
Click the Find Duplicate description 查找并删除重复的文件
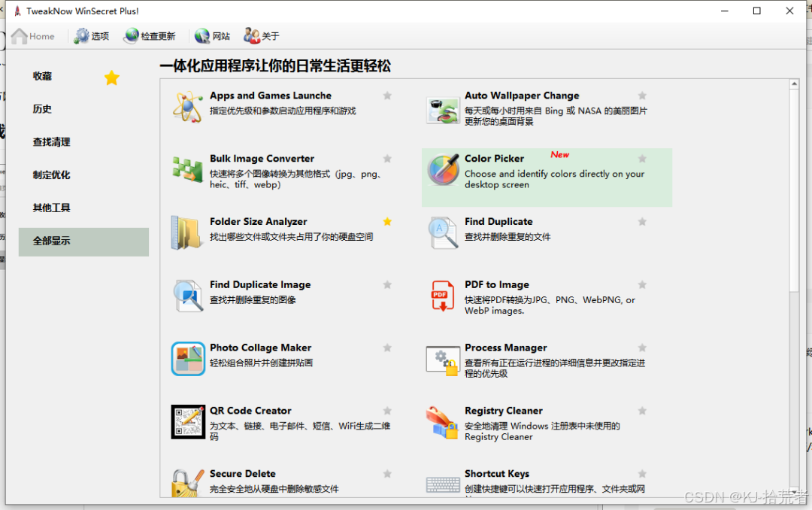pos(507,237)
